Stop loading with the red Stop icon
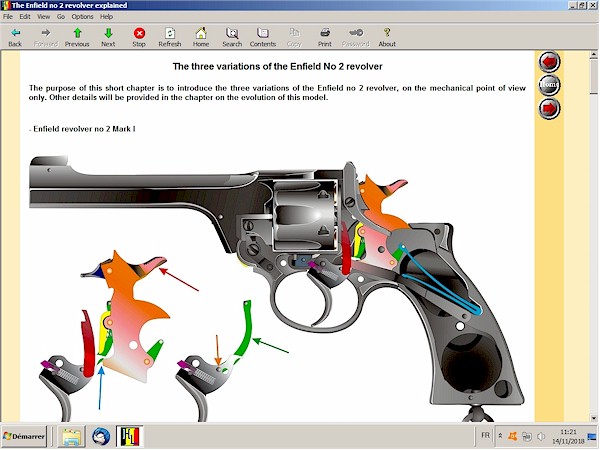600x450 pixels. click(x=139, y=37)
